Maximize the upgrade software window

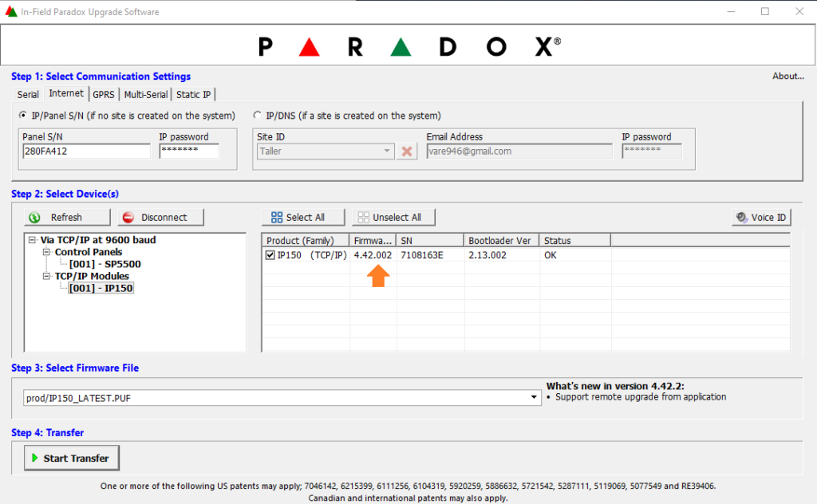click(x=765, y=11)
